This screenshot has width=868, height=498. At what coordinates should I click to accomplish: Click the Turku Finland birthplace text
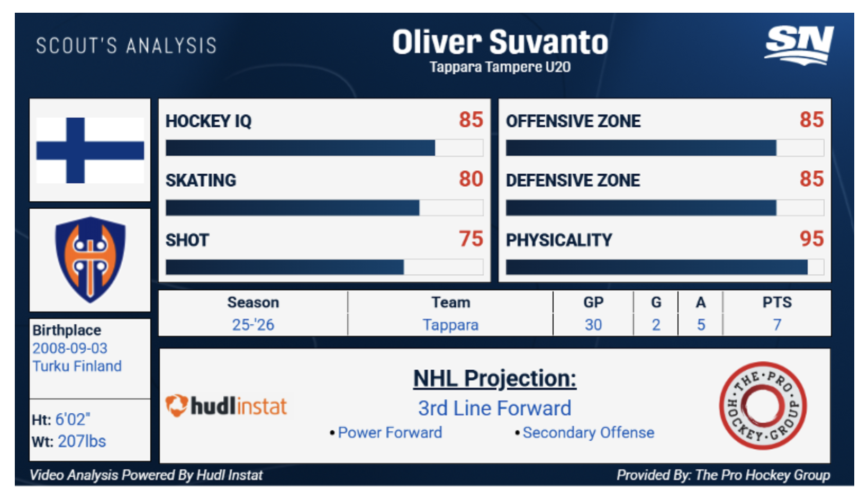coord(77,366)
